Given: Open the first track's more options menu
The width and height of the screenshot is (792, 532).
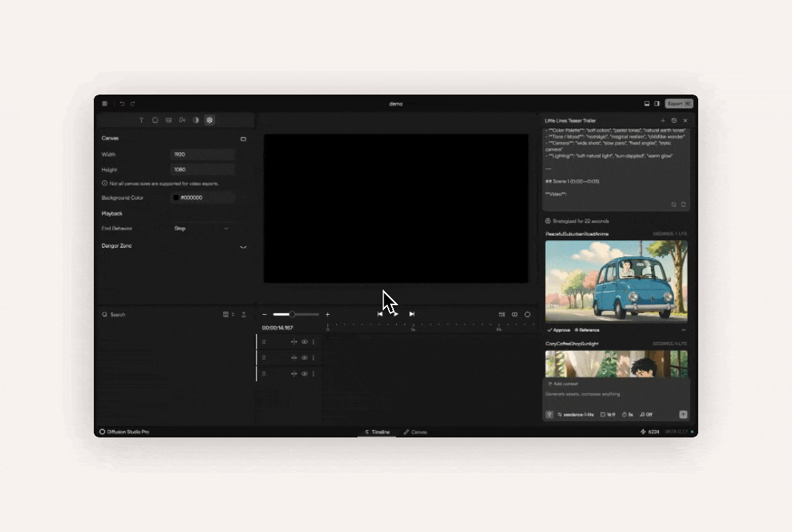Looking at the screenshot, I should [x=314, y=342].
